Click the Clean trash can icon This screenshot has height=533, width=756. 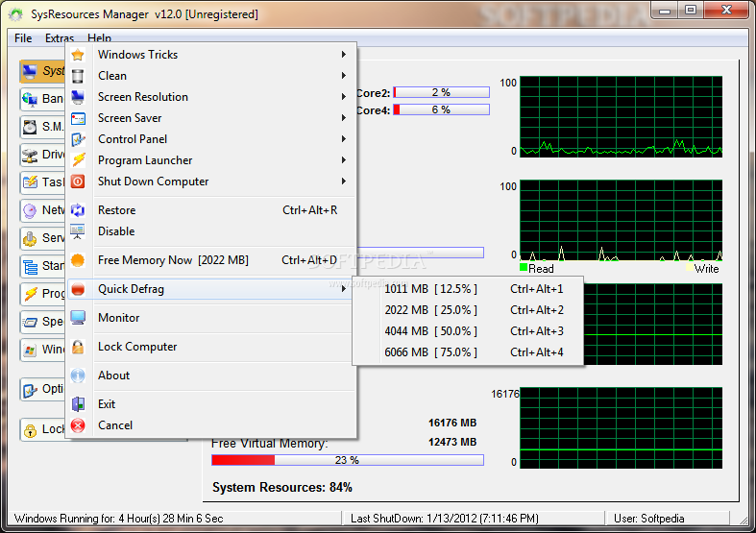tap(78, 76)
